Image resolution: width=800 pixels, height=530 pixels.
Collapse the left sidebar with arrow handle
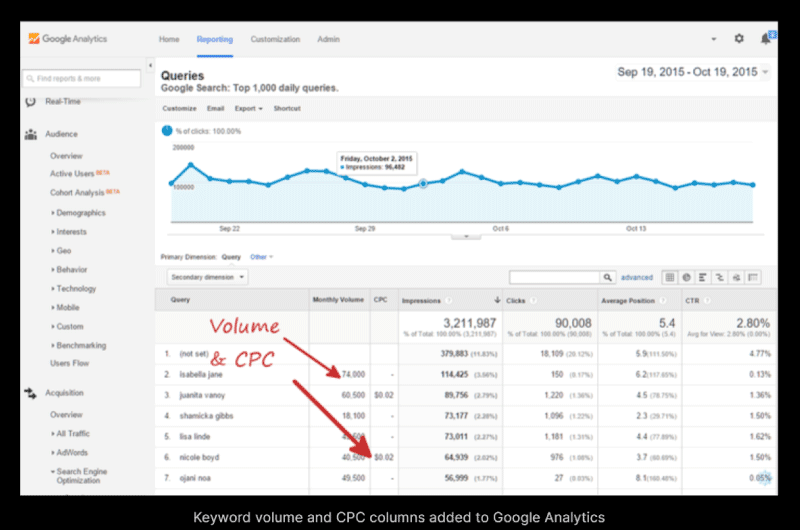point(150,65)
